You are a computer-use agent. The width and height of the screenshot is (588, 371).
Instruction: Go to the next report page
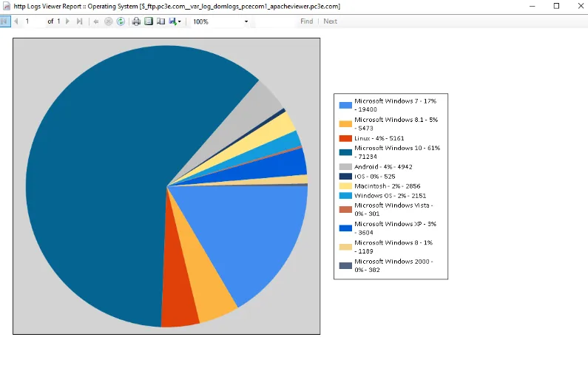pyautogui.click(x=67, y=21)
